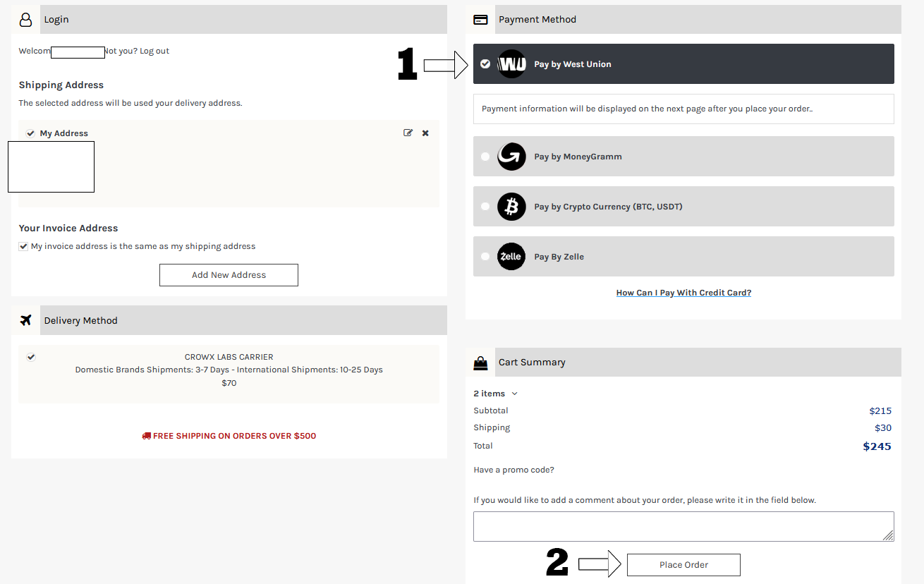The image size is (924, 584).
Task: Delete My Address with the X icon
Action: point(425,133)
